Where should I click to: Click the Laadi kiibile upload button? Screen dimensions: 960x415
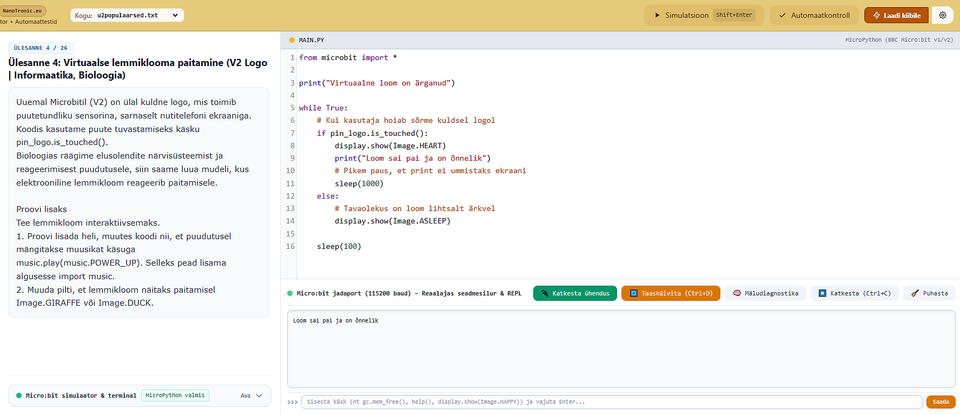[896, 15]
